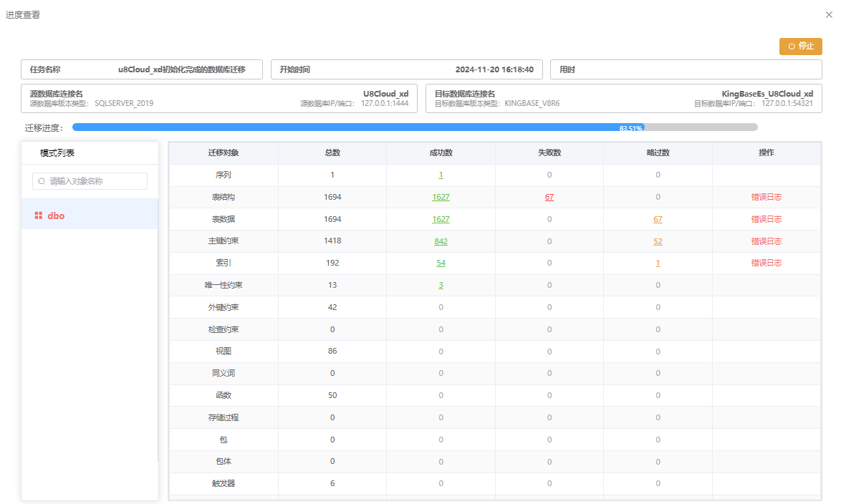Click the 主键约束 success count 842
Viewport: 841px width, 504px height.
pyautogui.click(x=441, y=241)
